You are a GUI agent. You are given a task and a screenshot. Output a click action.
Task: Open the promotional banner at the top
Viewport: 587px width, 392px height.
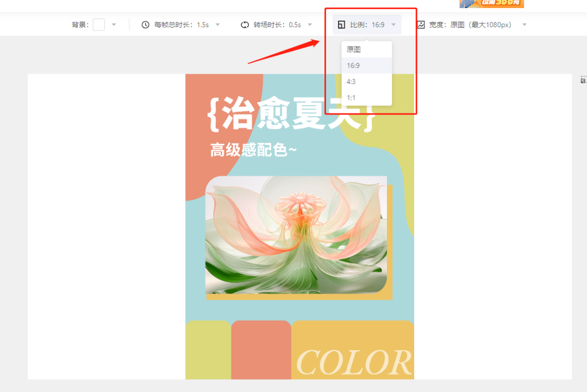491,3
